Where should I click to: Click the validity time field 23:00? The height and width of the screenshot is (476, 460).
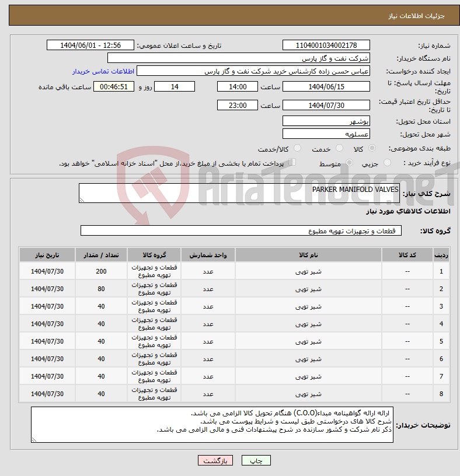point(237,106)
